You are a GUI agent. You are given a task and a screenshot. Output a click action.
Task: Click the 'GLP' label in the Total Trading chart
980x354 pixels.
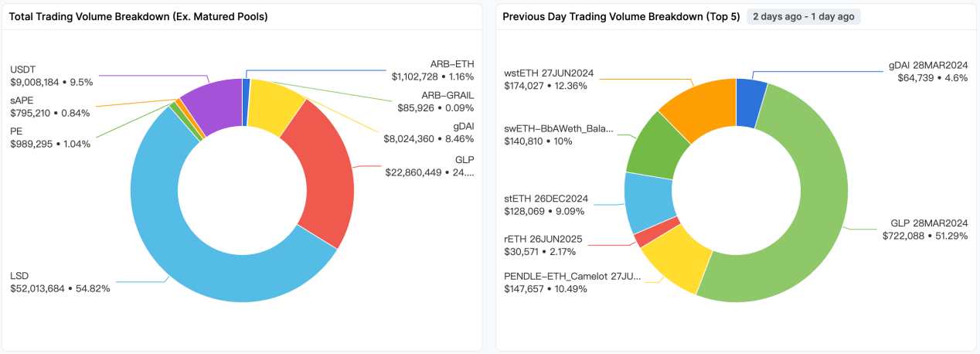coord(465,160)
